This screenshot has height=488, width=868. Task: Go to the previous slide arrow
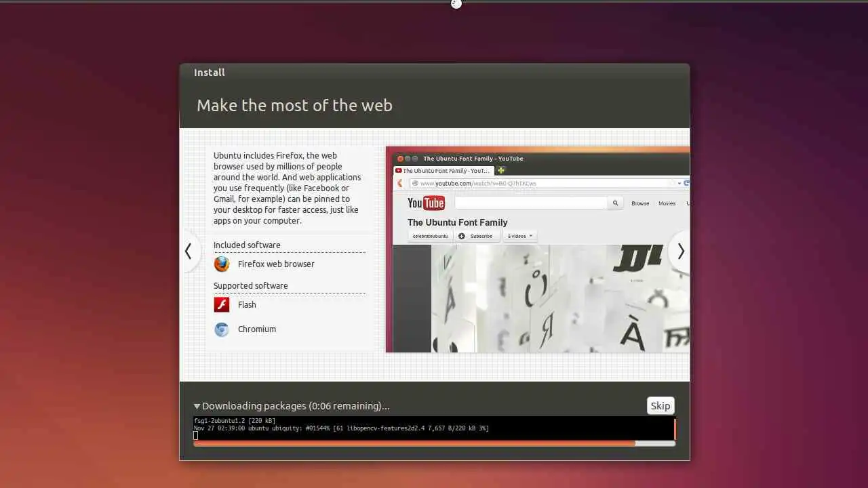[x=189, y=251]
